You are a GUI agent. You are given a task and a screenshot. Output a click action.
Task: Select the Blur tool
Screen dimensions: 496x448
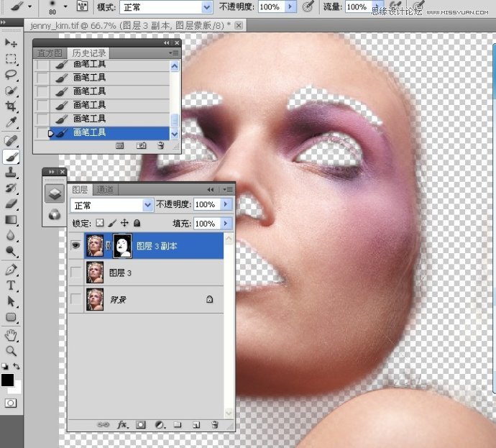11,235
